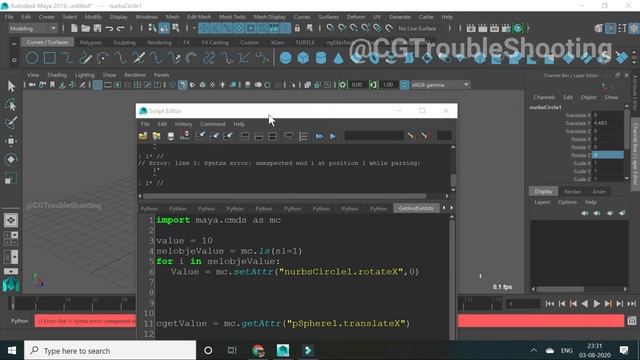The image size is (640, 360).
Task: Open the Render View clapper icon
Action: click(x=471, y=28)
